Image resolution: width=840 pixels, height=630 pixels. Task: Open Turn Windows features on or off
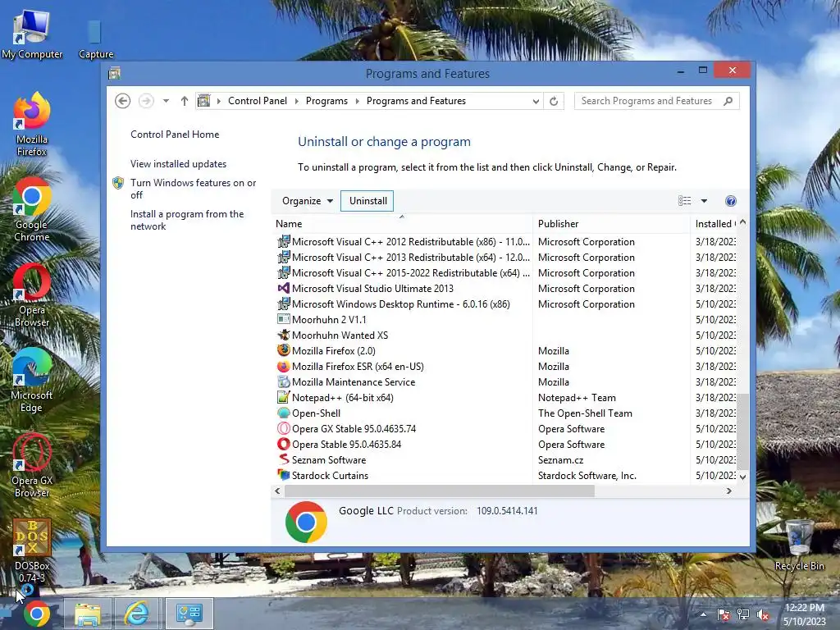click(x=193, y=189)
